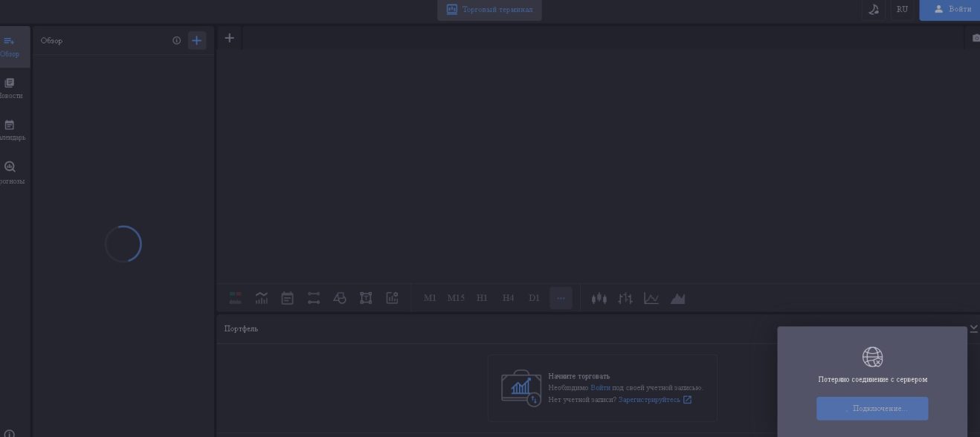
Task: Switch the chart to line style
Action: coord(651,298)
